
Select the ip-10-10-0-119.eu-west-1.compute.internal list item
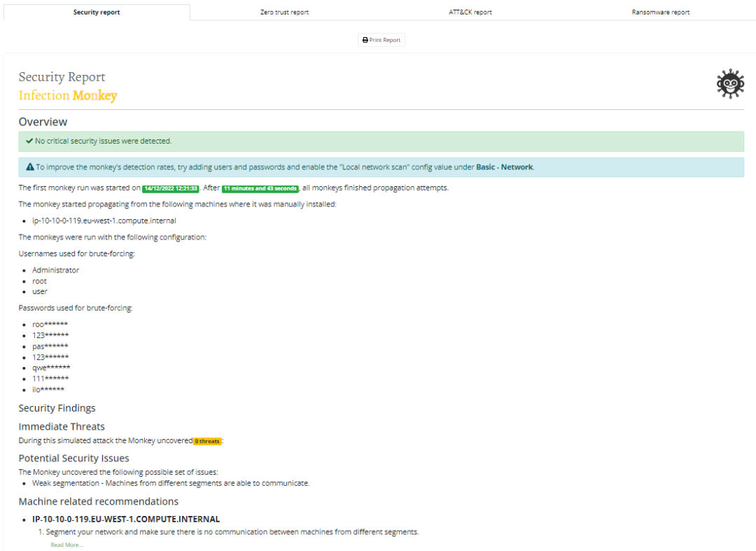pos(104,221)
